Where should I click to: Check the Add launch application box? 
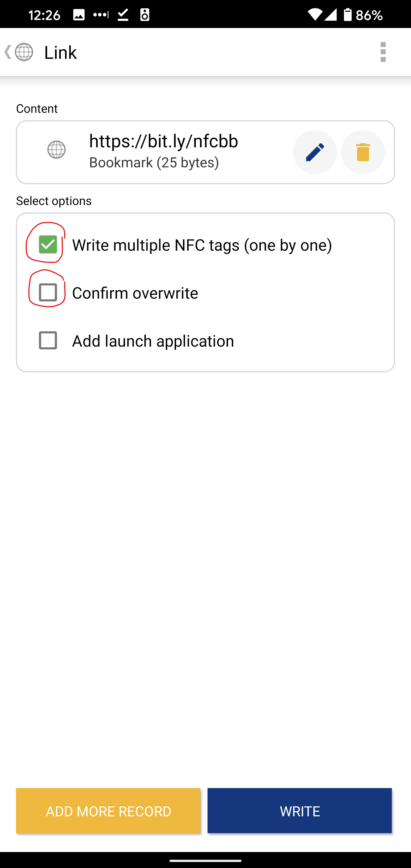[48, 340]
